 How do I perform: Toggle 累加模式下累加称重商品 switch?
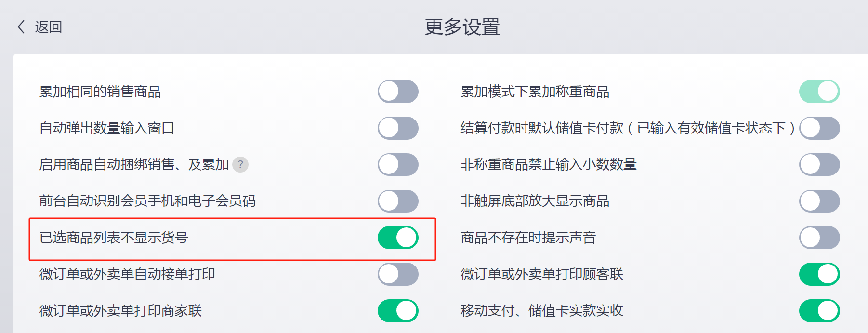pos(819,92)
